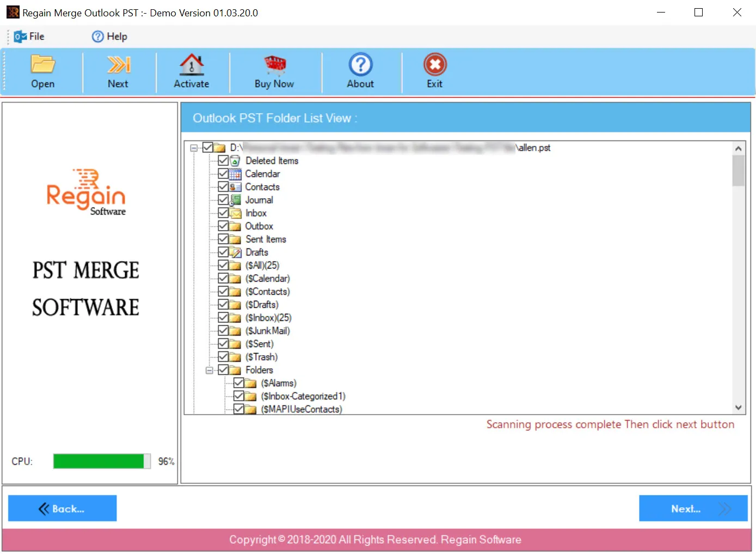Select the Deleted Items recycle bin icon
756x554 pixels.
click(235, 161)
